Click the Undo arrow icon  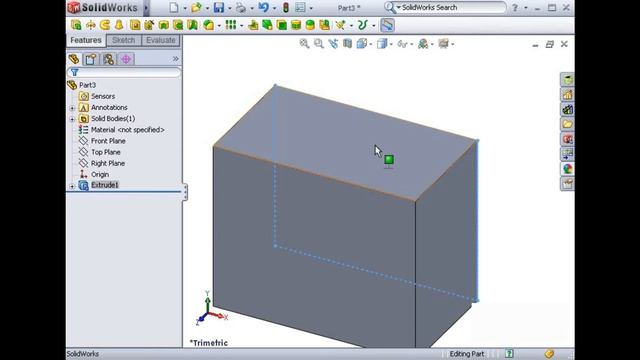click(x=264, y=7)
